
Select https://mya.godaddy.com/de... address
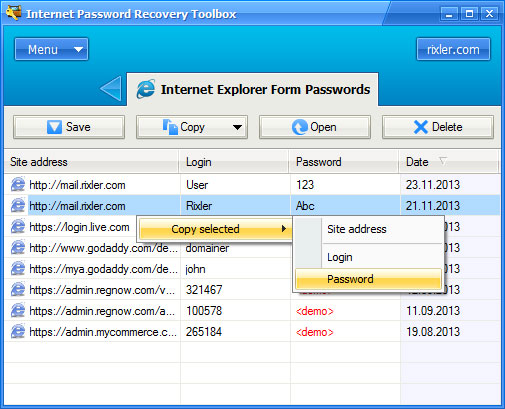(103, 269)
